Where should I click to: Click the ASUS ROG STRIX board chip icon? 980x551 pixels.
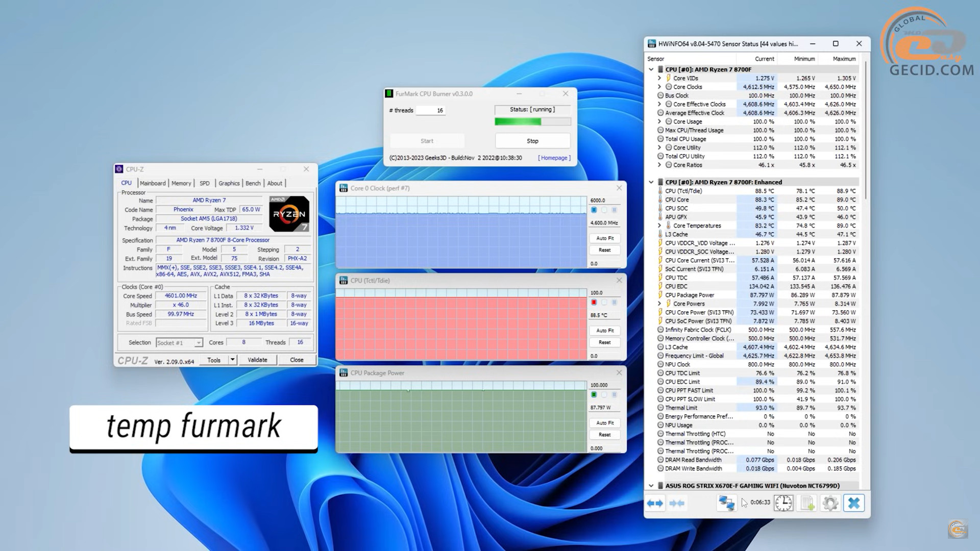click(660, 486)
